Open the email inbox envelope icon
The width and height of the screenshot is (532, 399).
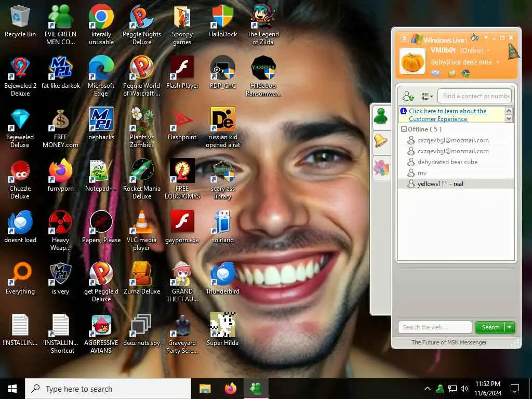click(436, 73)
